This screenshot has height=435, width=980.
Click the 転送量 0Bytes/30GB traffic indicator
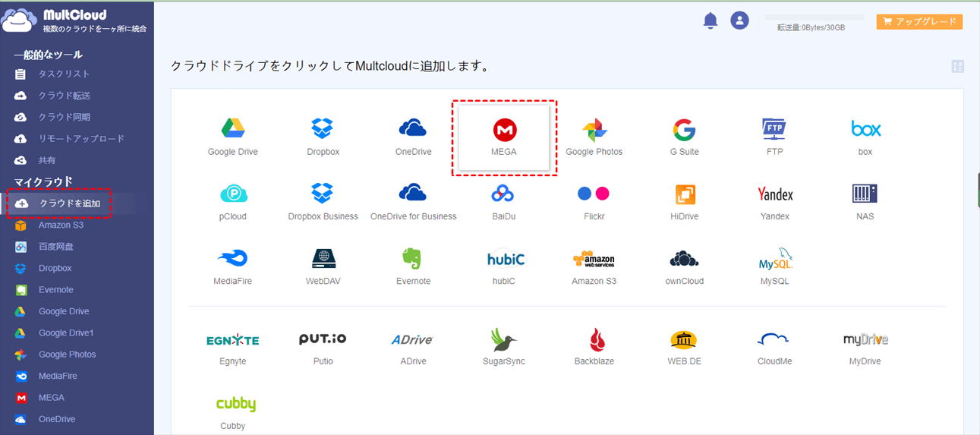[811, 27]
